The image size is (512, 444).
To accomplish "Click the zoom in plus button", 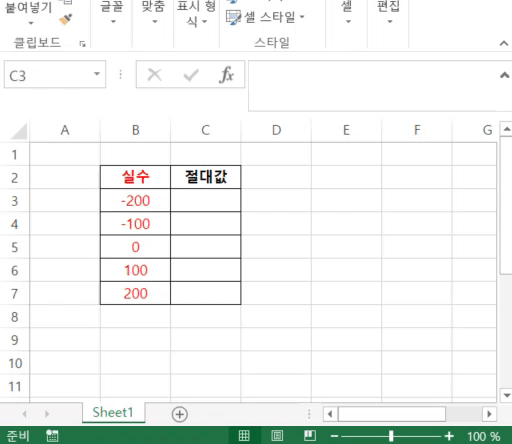I will point(449,436).
